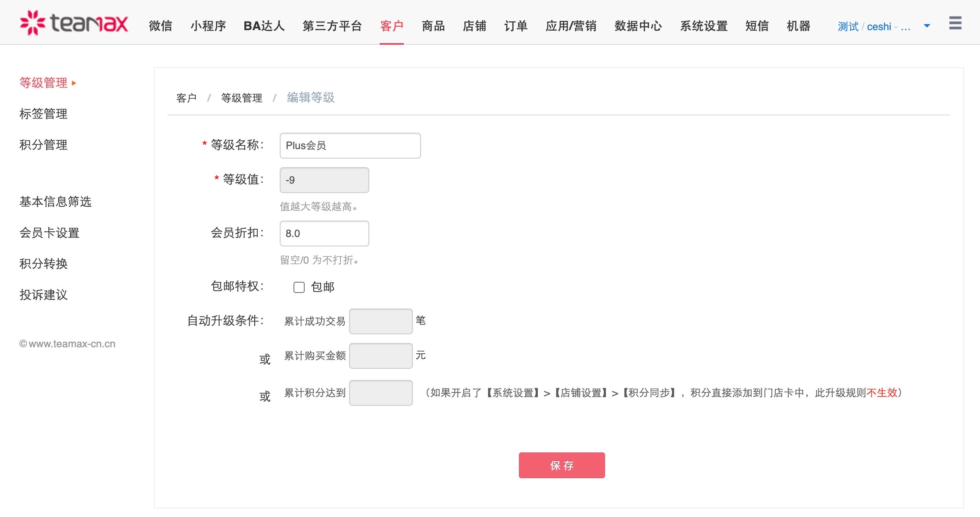Select 标签管理 in the sidebar
980x517 pixels.
(x=44, y=114)
